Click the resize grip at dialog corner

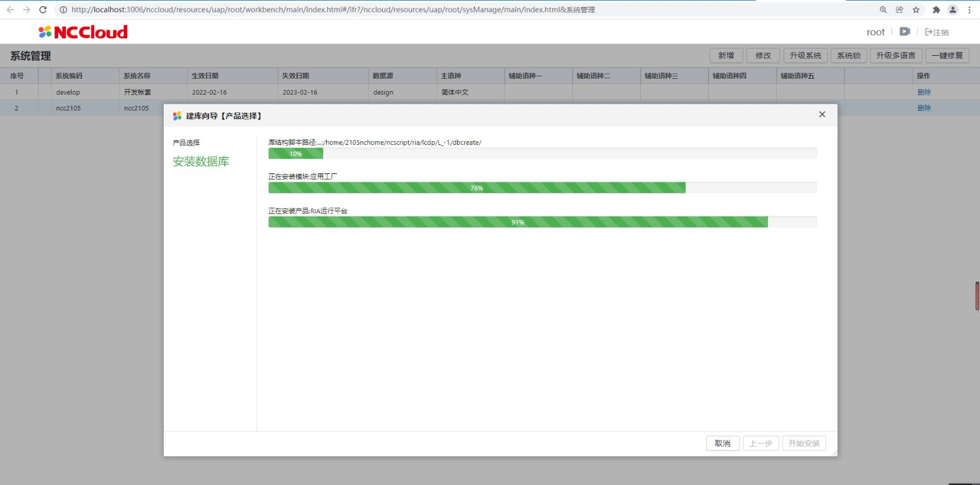coord(834,453)
